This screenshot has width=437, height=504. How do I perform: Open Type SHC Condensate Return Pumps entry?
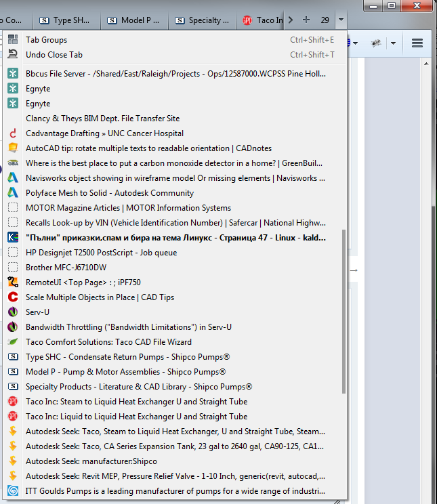pyautogui.click(x=175, y=357)
